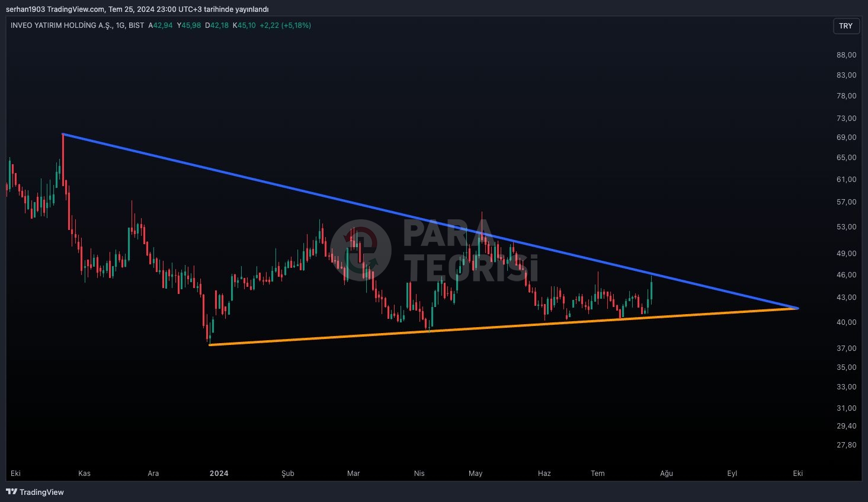Click the 57,00 price axis label
Viewport: 868px width, 502px height.
pos(846,202)
